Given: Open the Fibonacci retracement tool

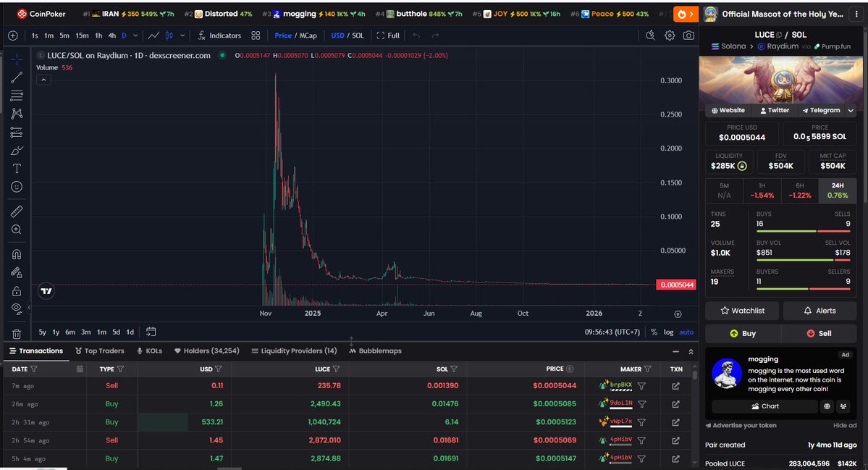Looking at the screenshot, I should point(17,96).
